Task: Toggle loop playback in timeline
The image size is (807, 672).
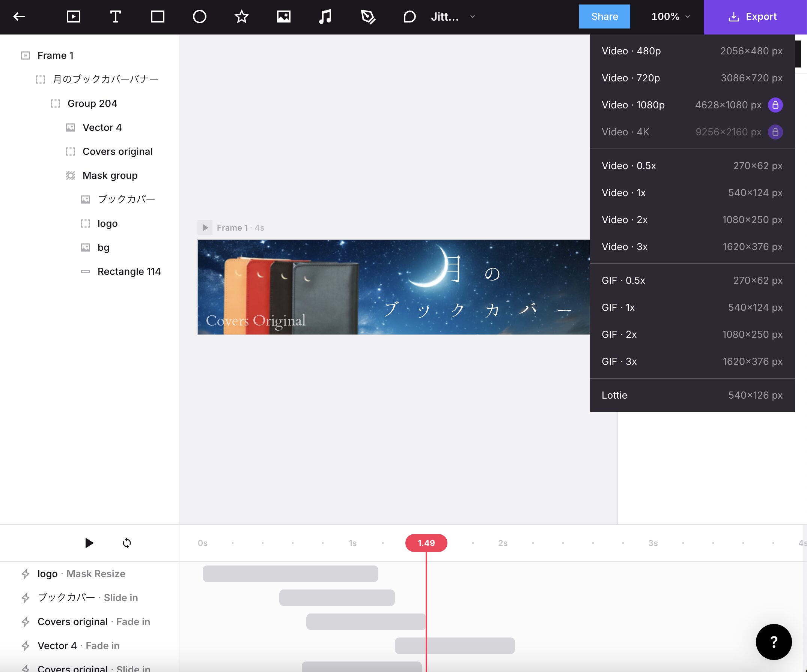Action: [x=127, y=543]
